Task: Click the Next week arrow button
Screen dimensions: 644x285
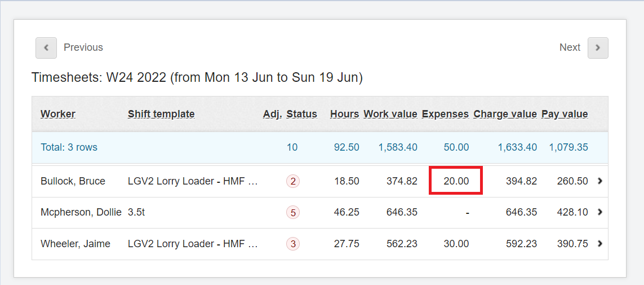Action: pyautogui.click(x=598, y=48)
